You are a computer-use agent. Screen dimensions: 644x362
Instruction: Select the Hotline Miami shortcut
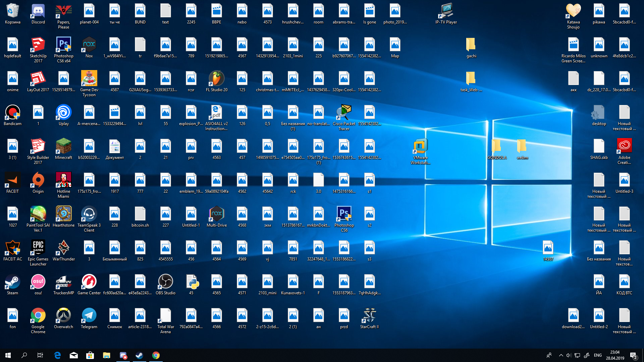[x=64, y=186]
